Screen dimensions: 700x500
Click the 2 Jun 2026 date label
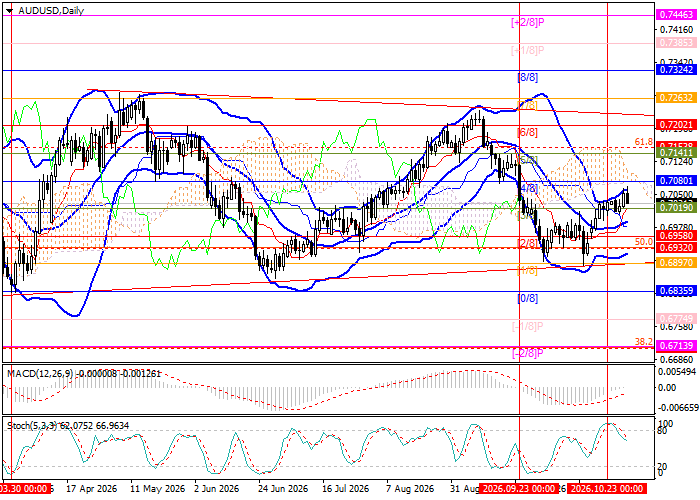click(x=217, y=488)
